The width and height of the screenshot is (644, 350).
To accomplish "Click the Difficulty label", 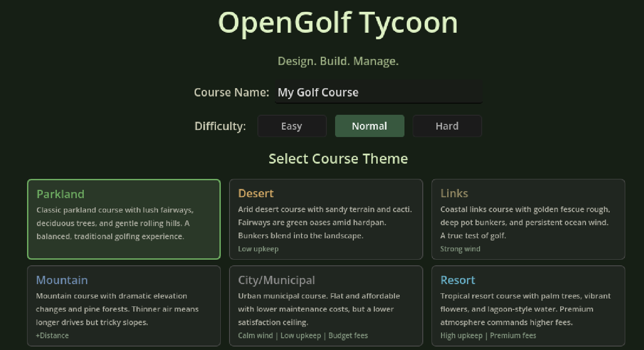I will [220, 126].
